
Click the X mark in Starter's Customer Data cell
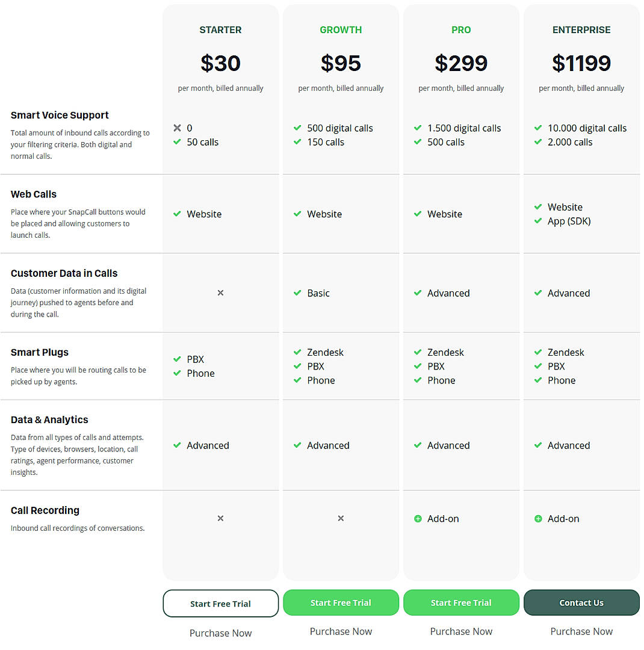point(220,293)
